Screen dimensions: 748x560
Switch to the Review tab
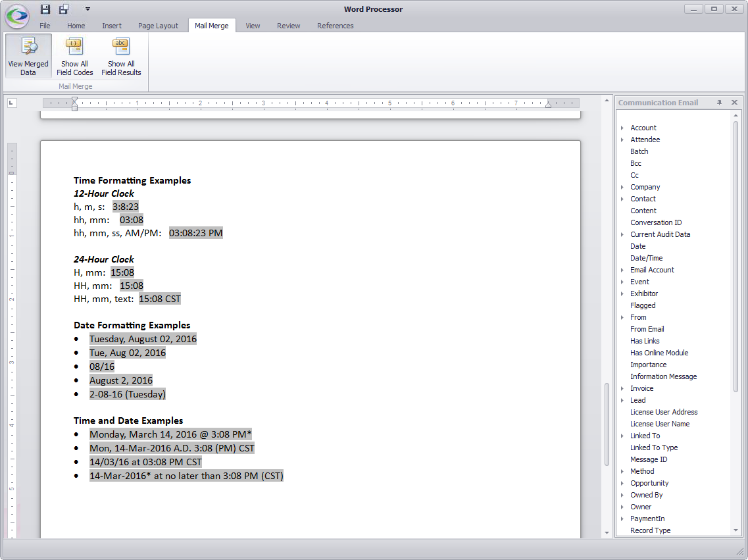[x=288, y=26]
